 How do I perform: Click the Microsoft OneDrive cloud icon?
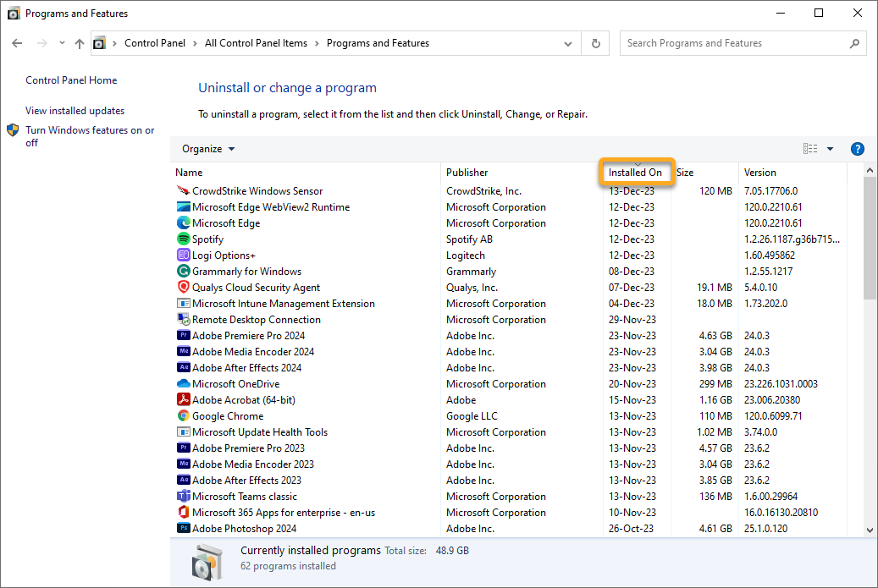coord(184,384)
